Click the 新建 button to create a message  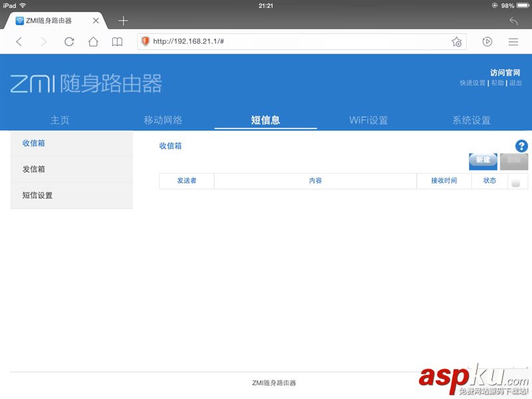[483, 161]
